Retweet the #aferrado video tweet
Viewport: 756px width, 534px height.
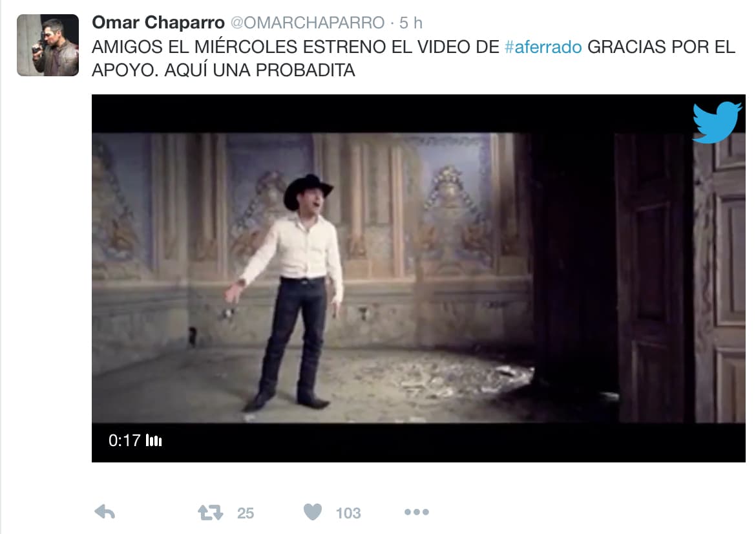point(211,512)
